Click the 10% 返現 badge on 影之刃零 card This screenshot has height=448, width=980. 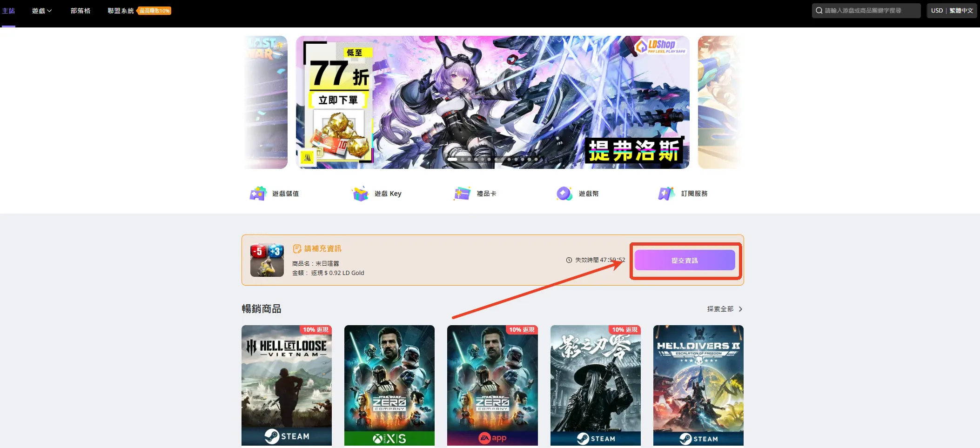point(624,330)
